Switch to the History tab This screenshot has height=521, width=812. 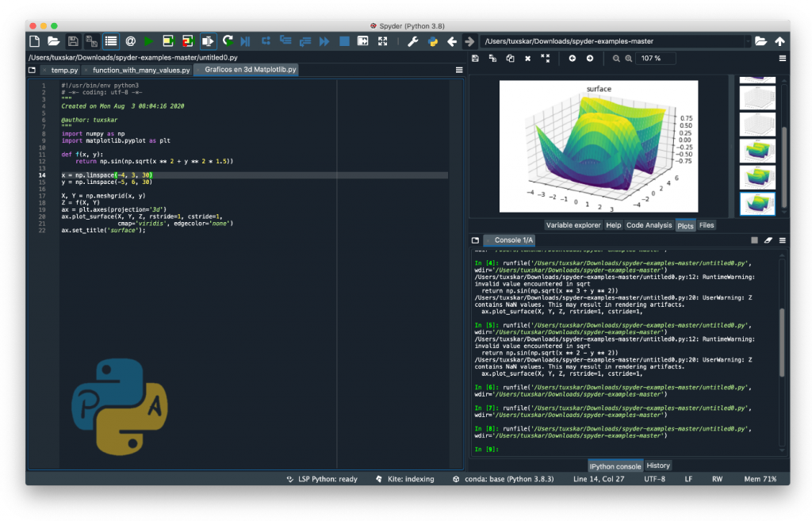point(658,465)
